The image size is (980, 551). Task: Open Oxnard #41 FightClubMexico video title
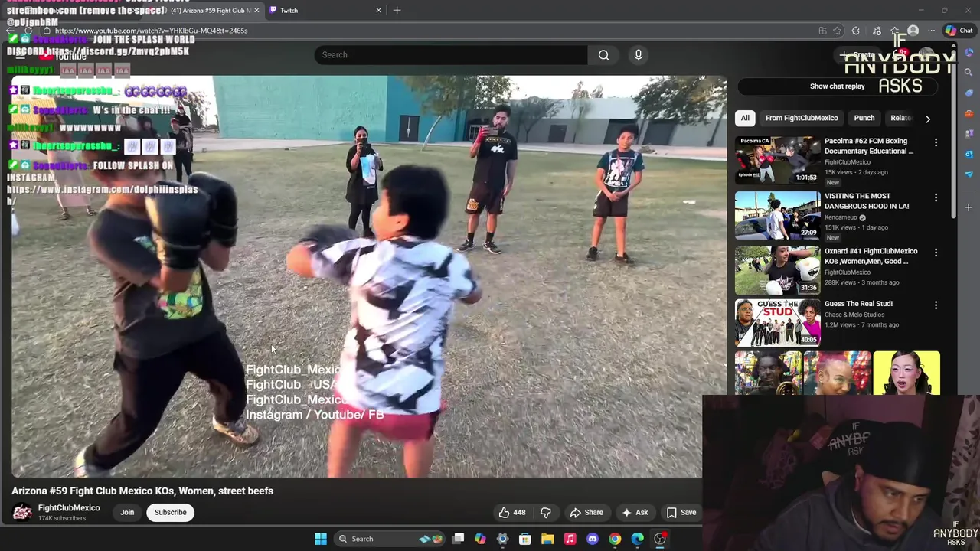pos(871,256)
